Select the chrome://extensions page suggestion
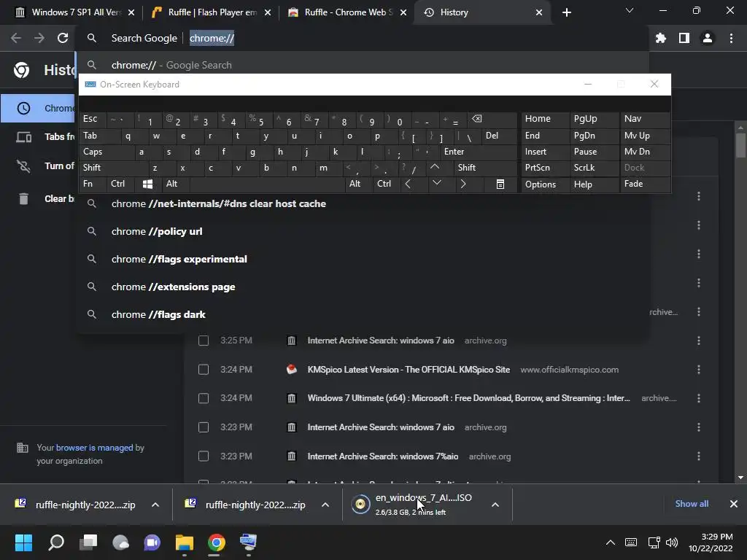 (364, 287)
